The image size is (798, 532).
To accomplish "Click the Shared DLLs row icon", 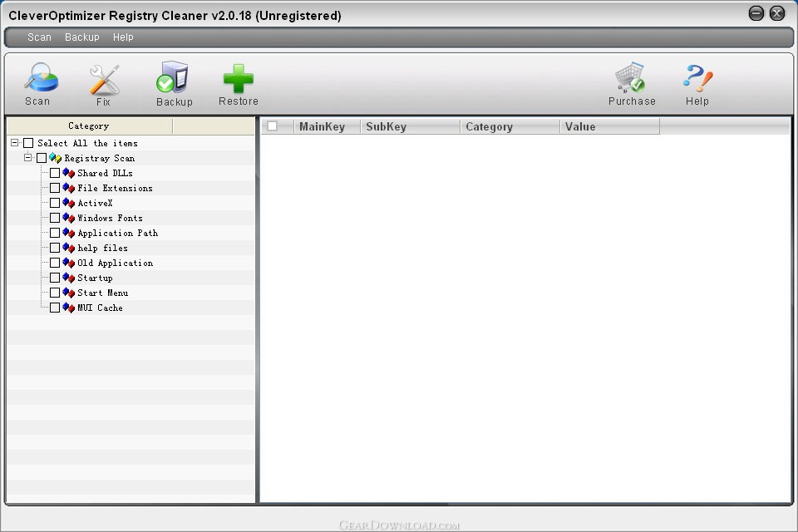I will point(69,173).
